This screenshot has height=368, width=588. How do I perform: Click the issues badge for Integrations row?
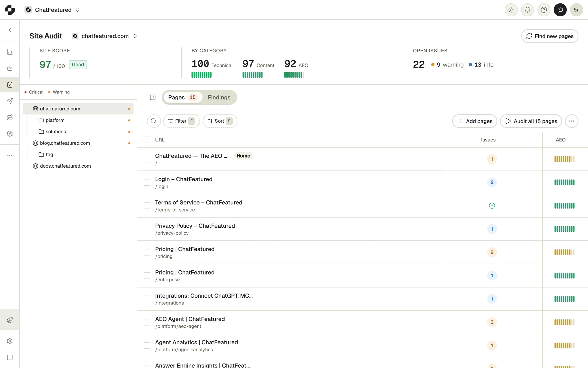tap(492, 299)
